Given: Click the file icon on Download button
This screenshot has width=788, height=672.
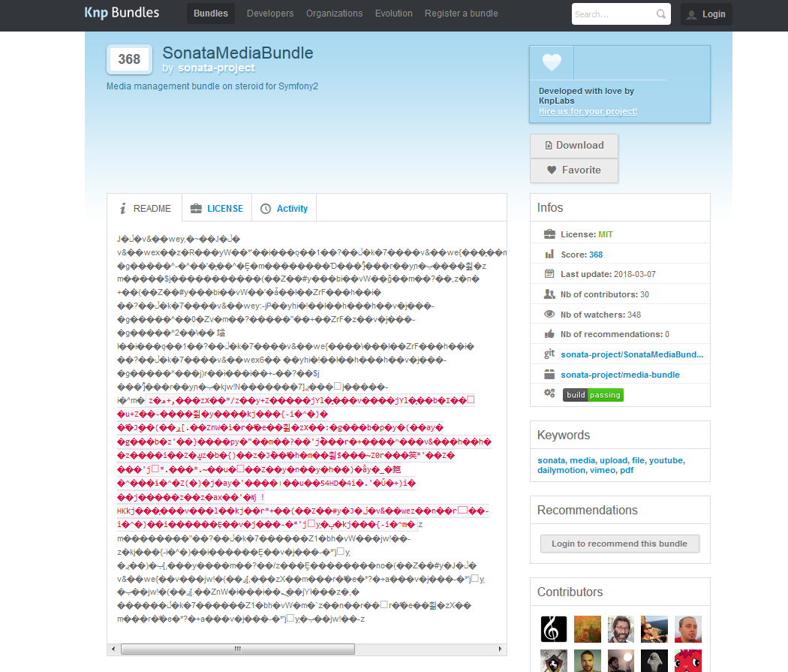Looking at the screenshot, I should point(549,145).
